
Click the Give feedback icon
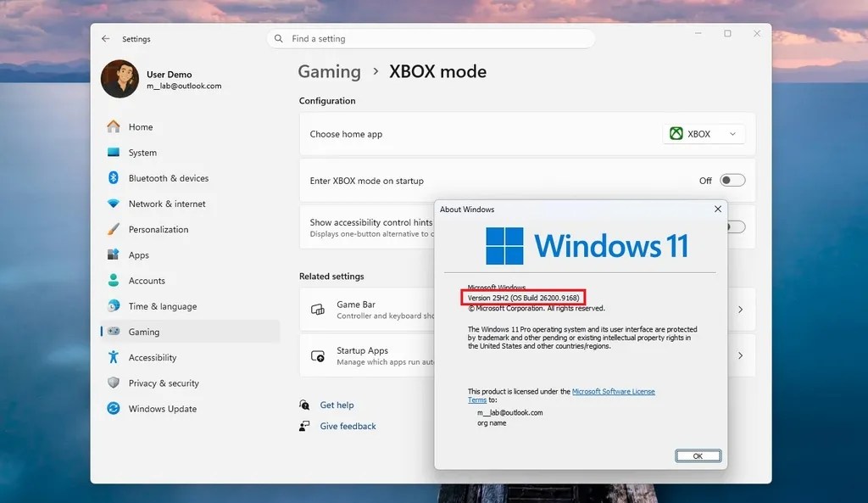coord(304,426)
